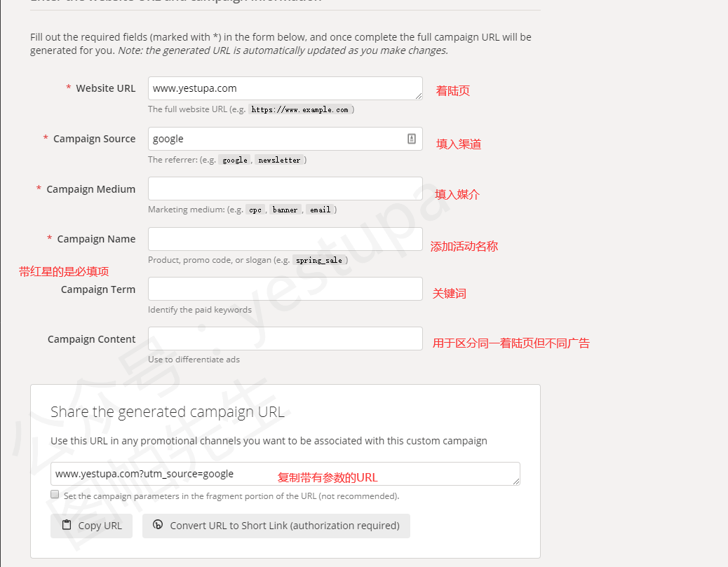Click Convert URL to Short Link button

276,526
